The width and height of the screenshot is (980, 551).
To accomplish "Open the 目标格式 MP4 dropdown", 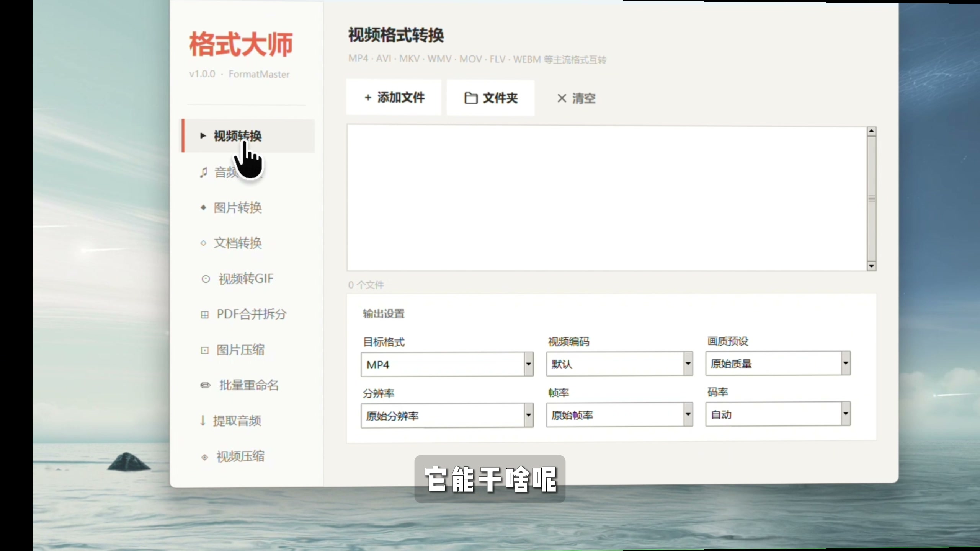I will click(x=447, y=365).
